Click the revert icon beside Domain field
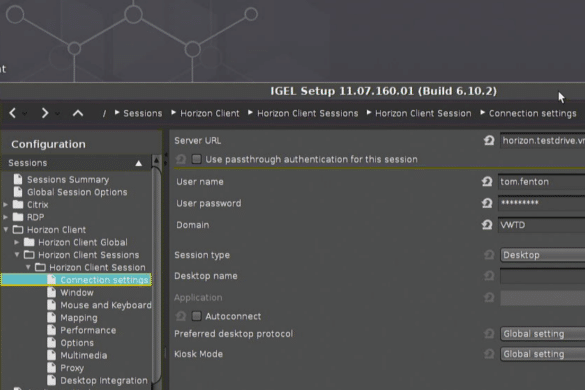The height and width of the screenshot is (390, 585). [x=487, y=225]
